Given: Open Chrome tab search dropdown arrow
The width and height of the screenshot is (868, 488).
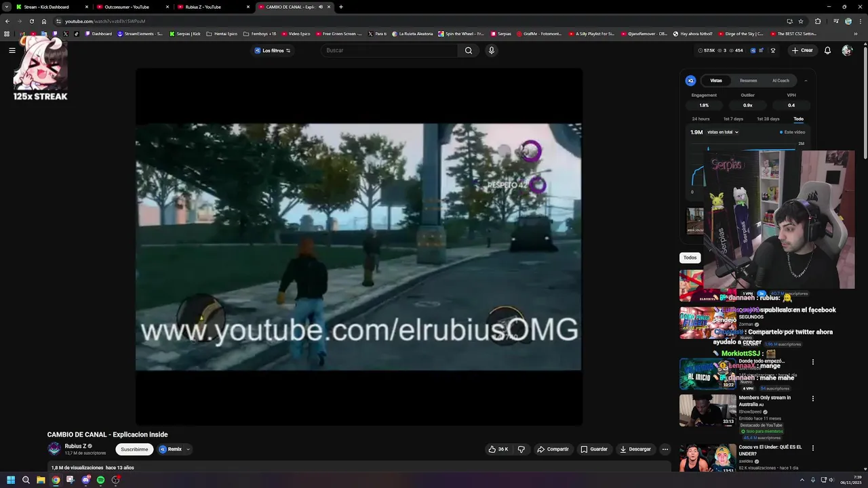Looking at the screenshot, I should pos(6,7).
